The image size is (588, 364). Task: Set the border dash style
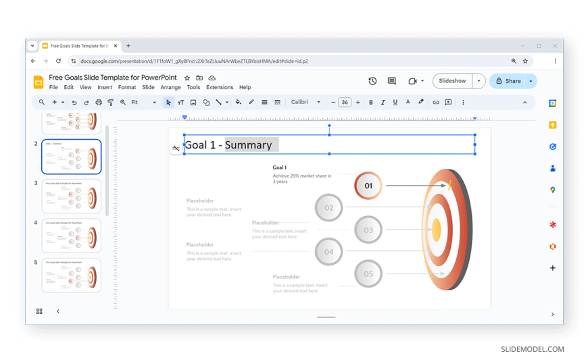click(x=278, y=103)
